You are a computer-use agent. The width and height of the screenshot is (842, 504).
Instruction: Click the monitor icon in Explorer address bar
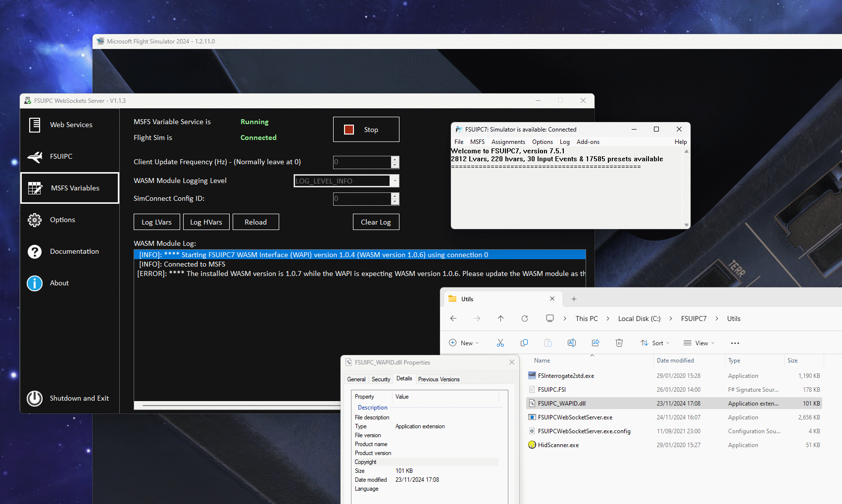550,319
